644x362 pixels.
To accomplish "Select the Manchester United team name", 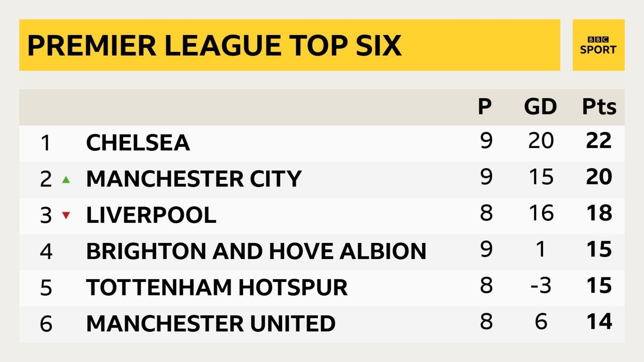I will 210,323.
